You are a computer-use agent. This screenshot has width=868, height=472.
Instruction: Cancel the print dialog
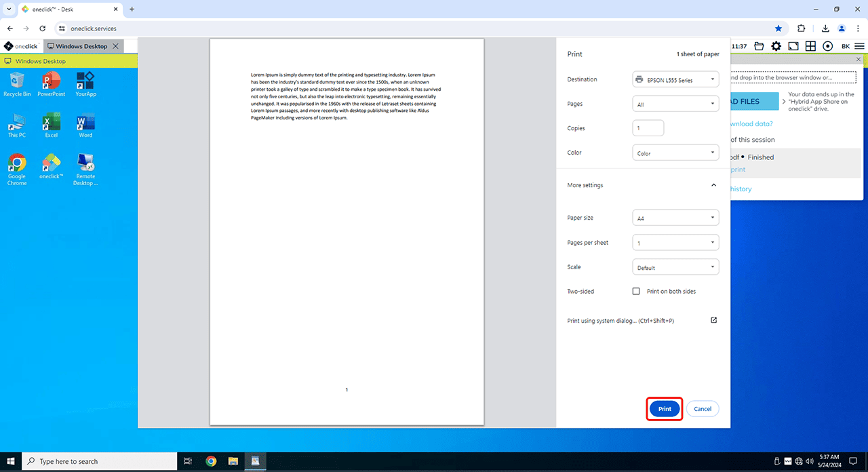coord(703,409)
